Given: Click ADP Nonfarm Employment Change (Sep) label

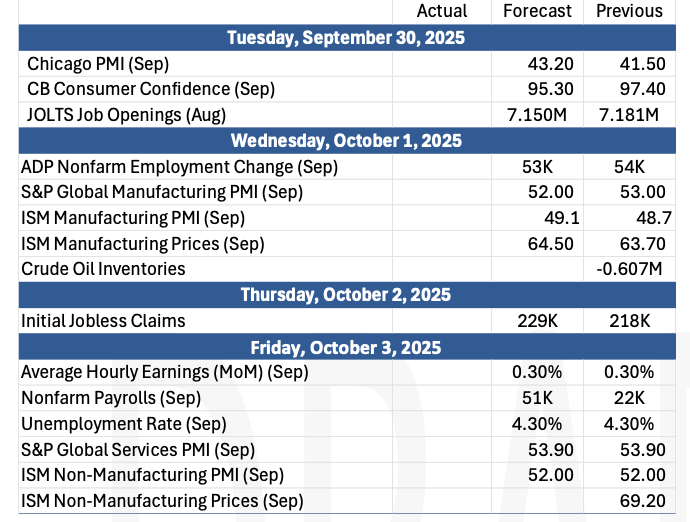Looking at the screenshot, I should (179, 166).
